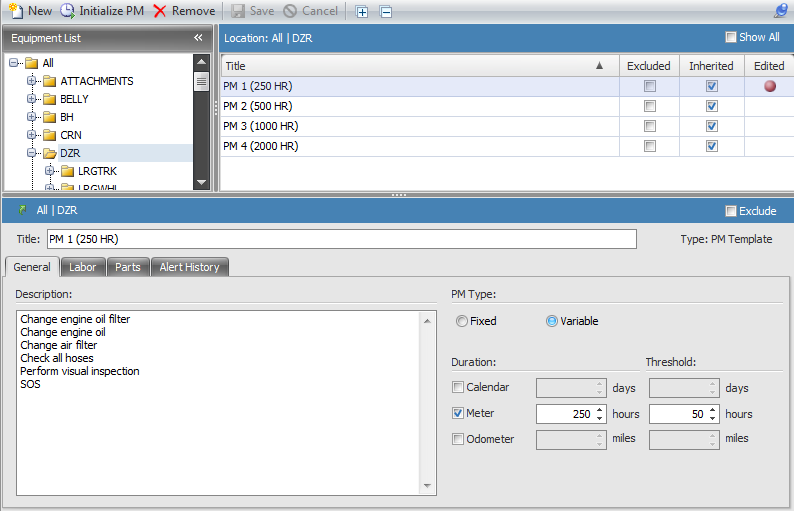Increase the Meter duration hours value
This screenshot has width=794, height=511.
(x=600, y=410)
